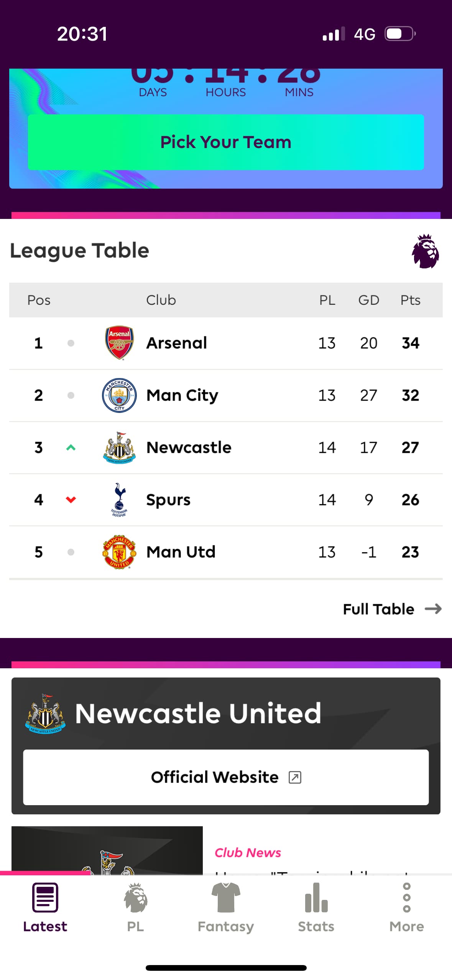452x980 pixels.
Task: Tap the red down arrow beside Spurs
Action: tap(71, 500)
